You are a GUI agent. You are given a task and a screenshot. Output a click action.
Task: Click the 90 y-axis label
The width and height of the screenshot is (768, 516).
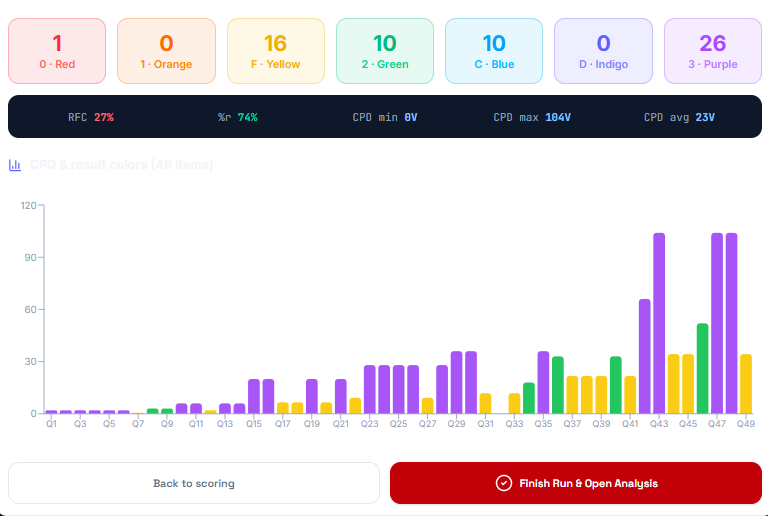(31, 258)
